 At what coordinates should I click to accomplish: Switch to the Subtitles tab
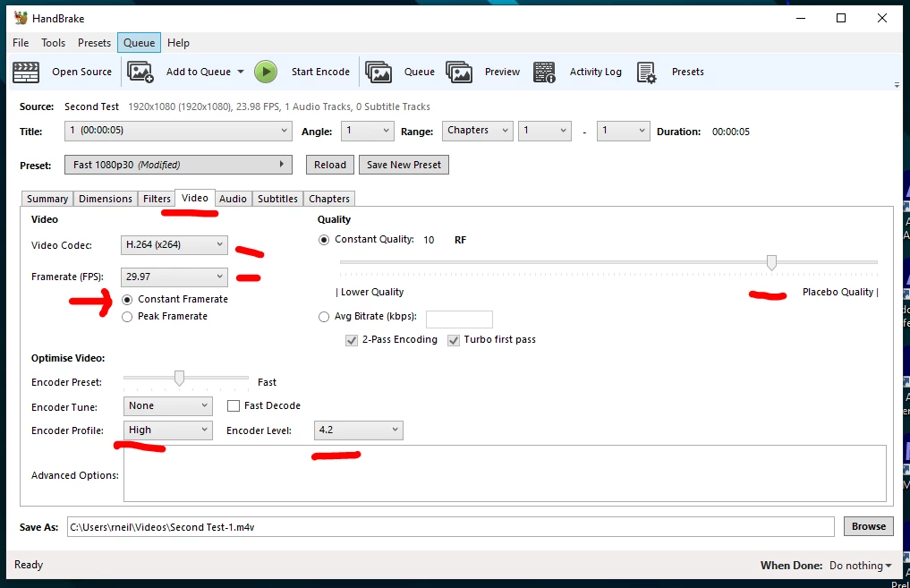(x=277, y=199)
